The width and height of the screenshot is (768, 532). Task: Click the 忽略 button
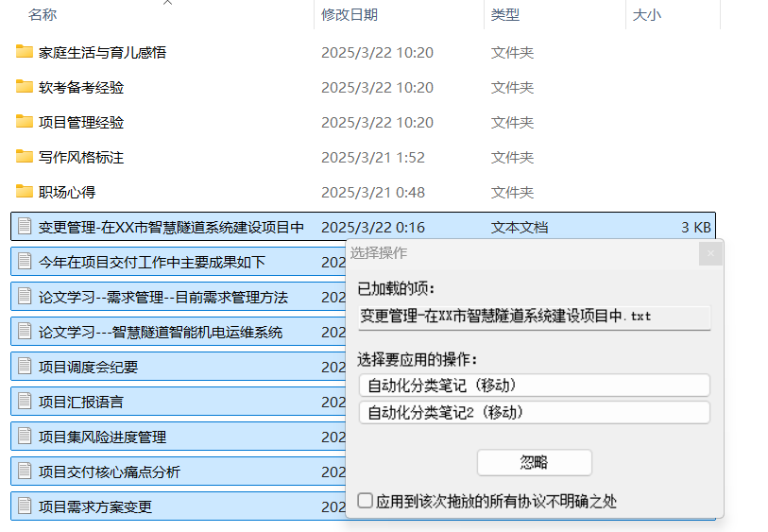pos(535,462)
